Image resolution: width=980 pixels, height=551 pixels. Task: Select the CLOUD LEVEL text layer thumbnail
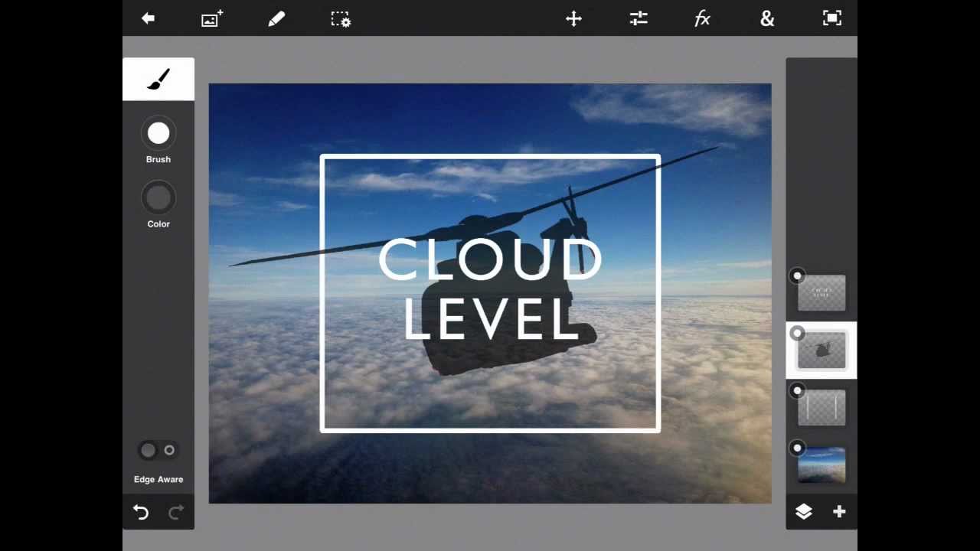822,292
